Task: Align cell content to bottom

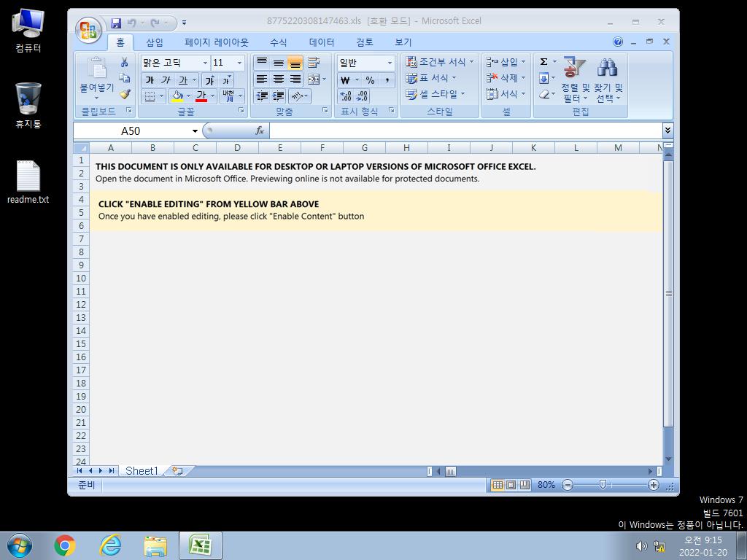Action: pyautogui.click(x=295, y=63)
